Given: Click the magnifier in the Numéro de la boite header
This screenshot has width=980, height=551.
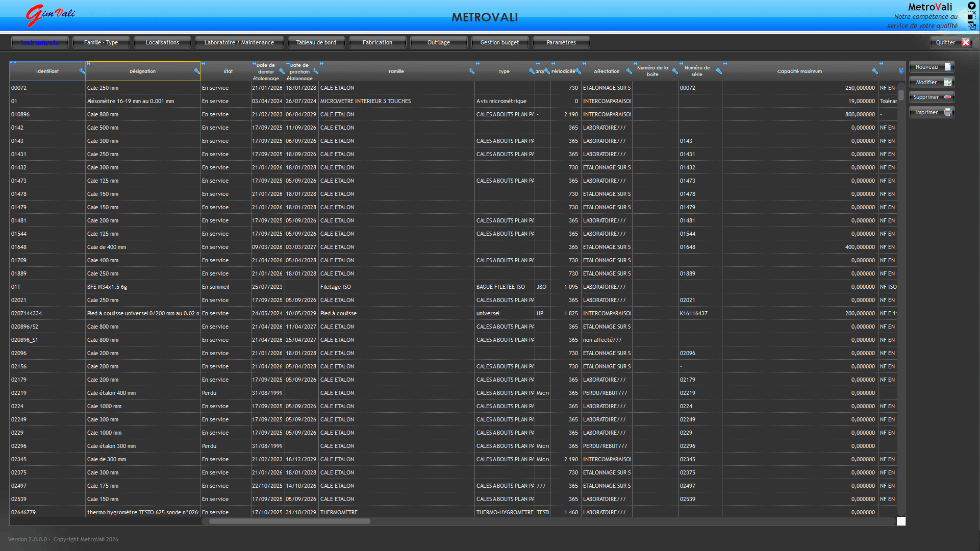Looking at the screenshot, I should coord(675,71).
